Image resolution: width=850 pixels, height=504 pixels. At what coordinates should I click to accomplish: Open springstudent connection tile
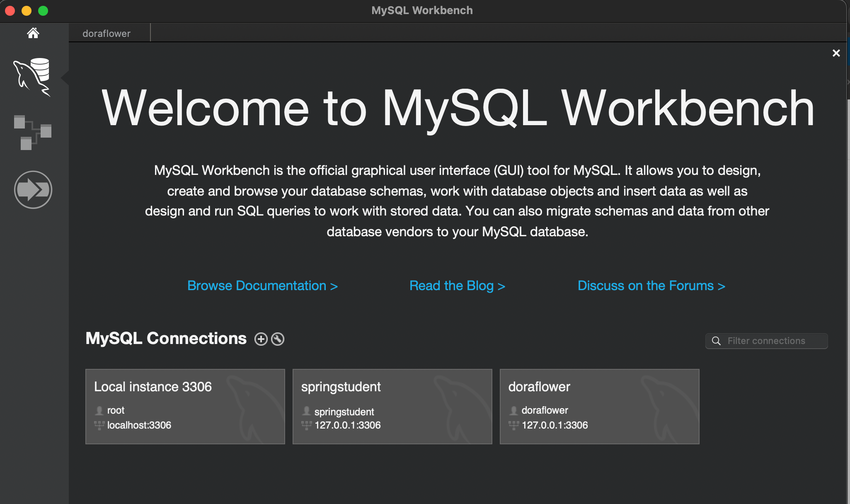392,406
